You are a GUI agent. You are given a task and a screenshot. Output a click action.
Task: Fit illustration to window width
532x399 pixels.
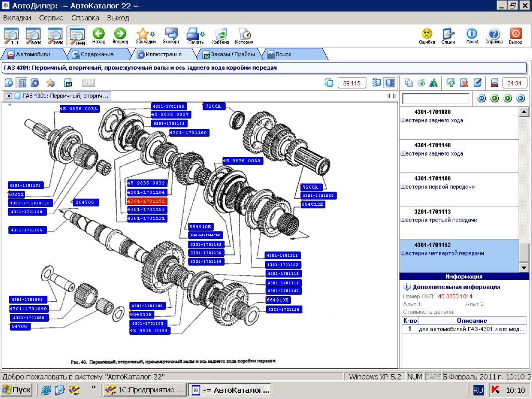[77, 36]
